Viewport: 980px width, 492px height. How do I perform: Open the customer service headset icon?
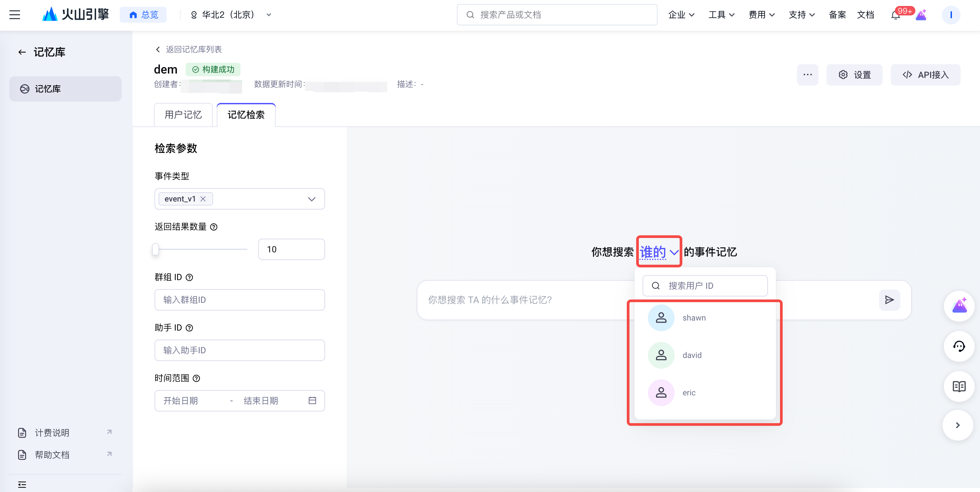tap(959, 346)
